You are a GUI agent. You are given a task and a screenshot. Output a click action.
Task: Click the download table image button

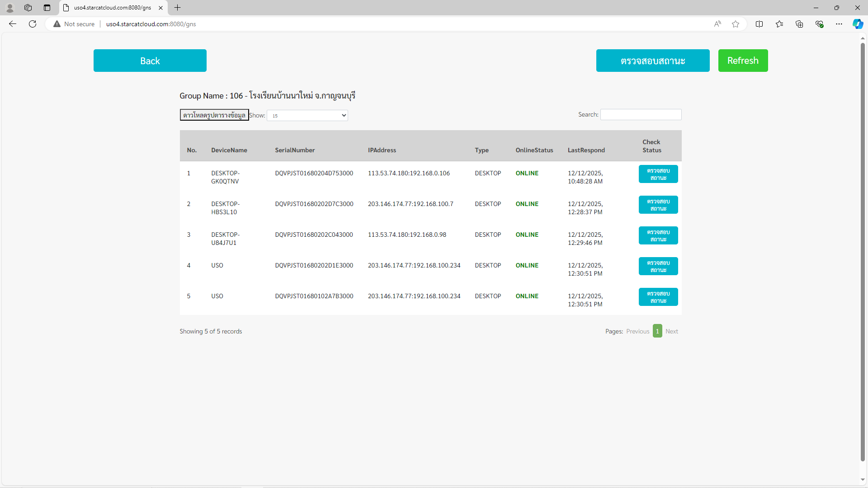[x=214, y=115]
